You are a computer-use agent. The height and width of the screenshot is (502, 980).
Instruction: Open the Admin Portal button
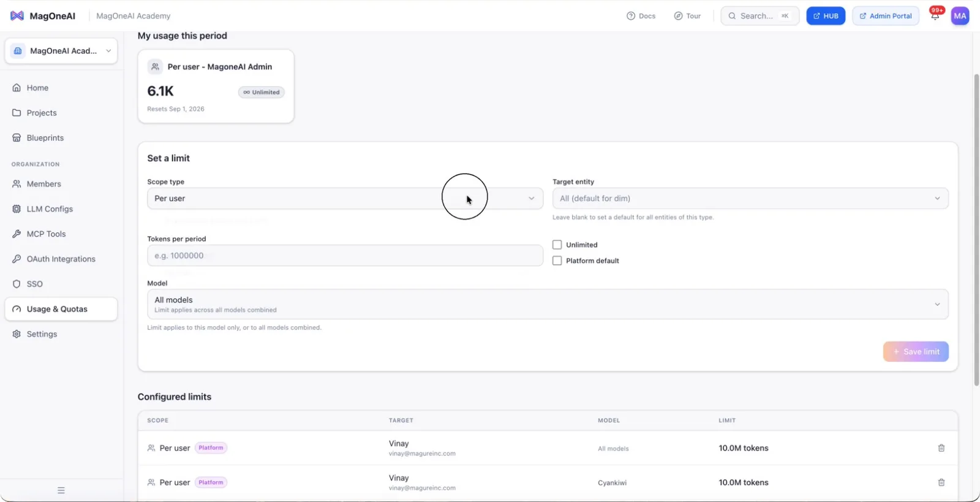pyautogui.click(x=885, y=16)
